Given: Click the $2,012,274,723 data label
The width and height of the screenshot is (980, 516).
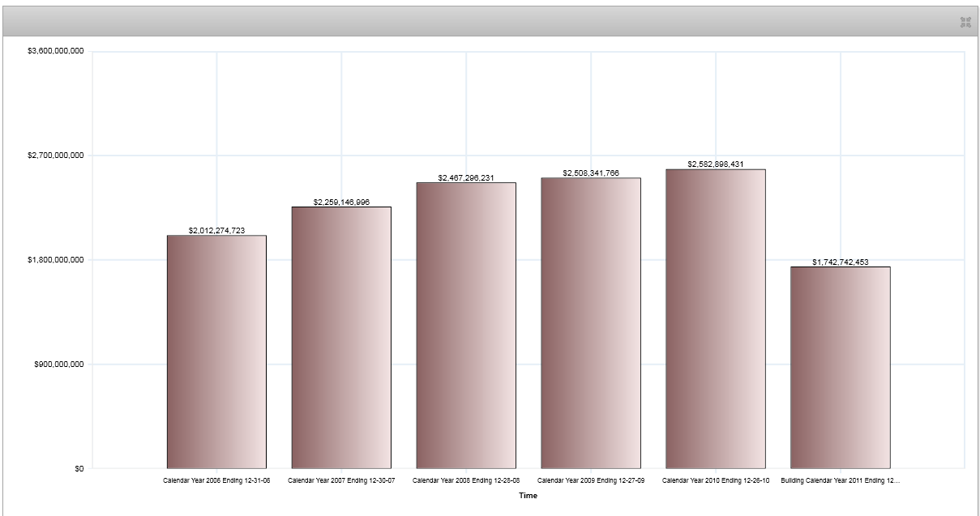Looking at the screenshot, I should [216, 231].
